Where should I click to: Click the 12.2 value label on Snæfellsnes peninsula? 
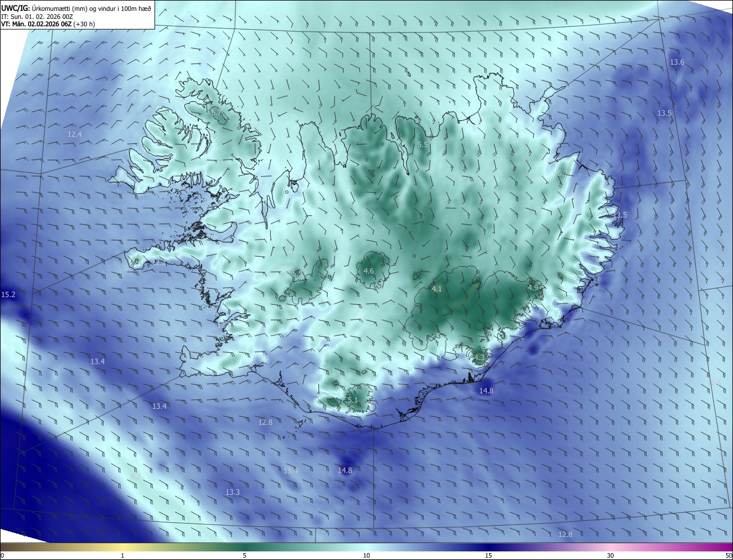coord(160,263)
